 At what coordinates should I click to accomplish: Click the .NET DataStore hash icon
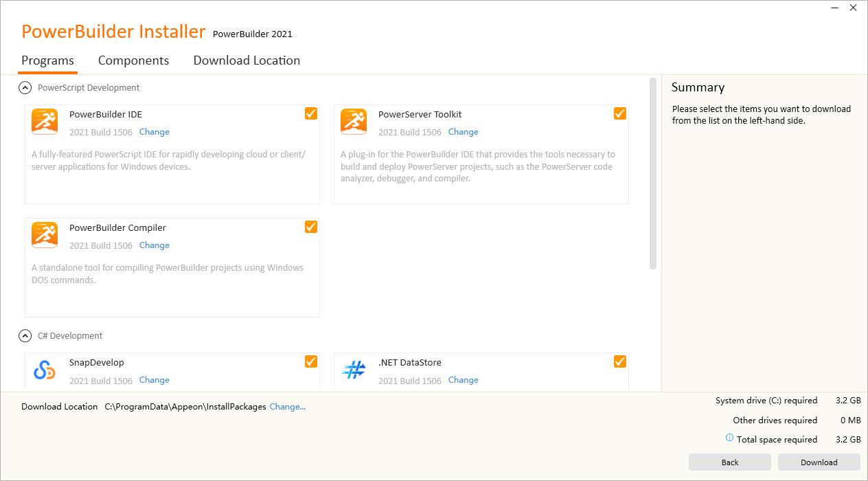[354, 370]
